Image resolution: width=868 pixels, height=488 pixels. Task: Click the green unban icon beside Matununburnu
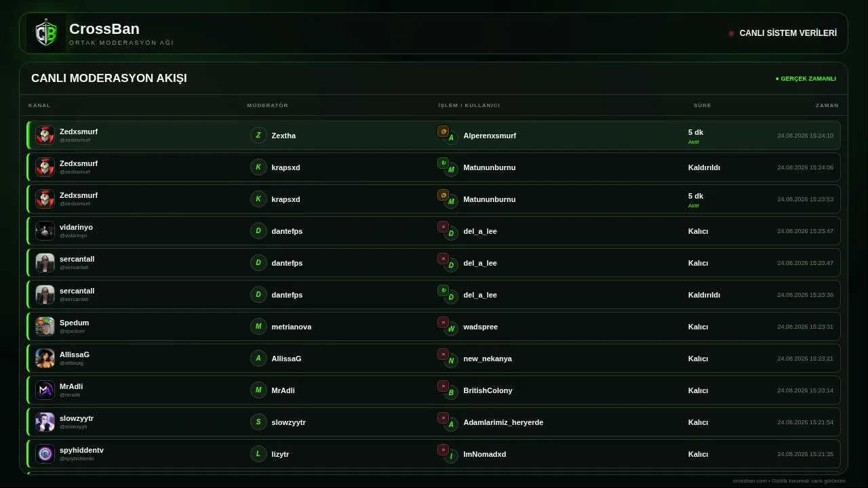click(x=443, y=163)
